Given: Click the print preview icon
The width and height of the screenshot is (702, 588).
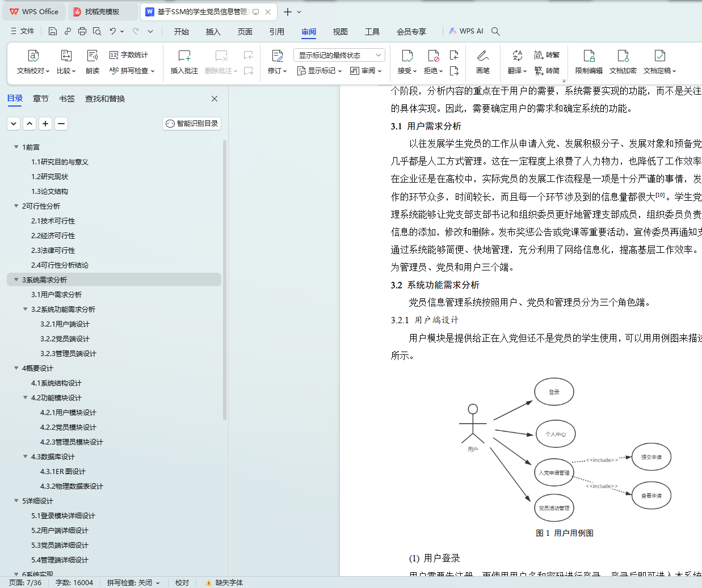Looking at the screenshot, I should pos(97,31).
